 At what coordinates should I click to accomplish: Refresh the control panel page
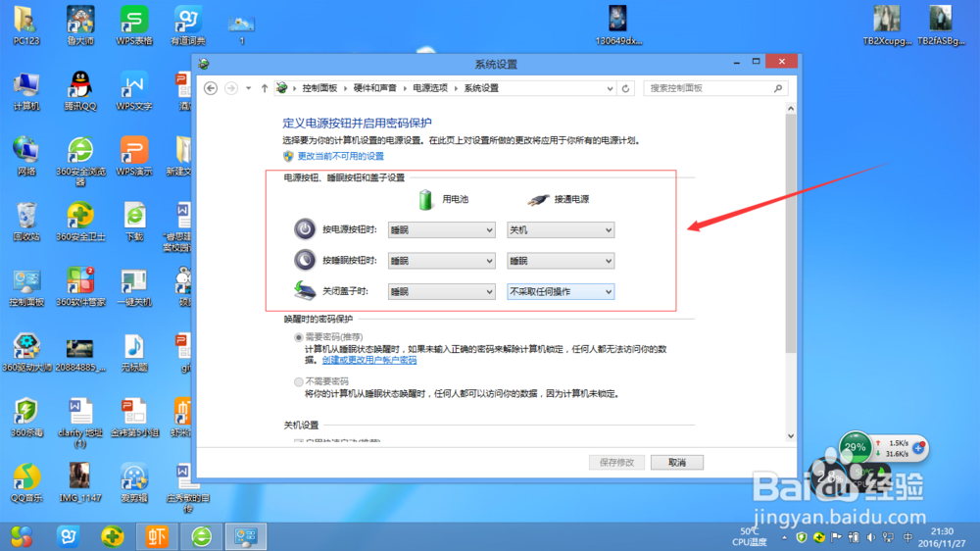point(625,88)
